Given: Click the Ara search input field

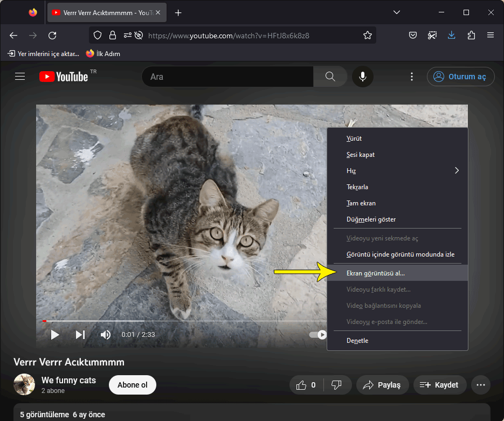Looking at the screenshot, I should [227, 77].
